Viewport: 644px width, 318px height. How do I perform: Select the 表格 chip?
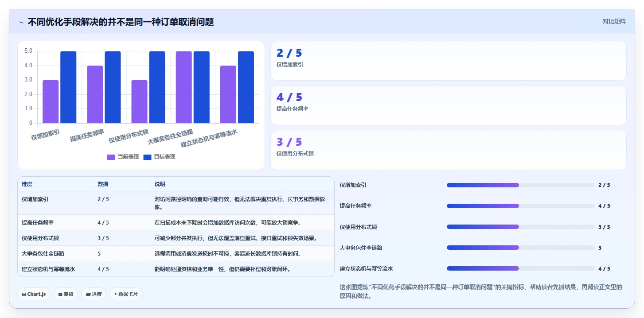click(66, 294)
